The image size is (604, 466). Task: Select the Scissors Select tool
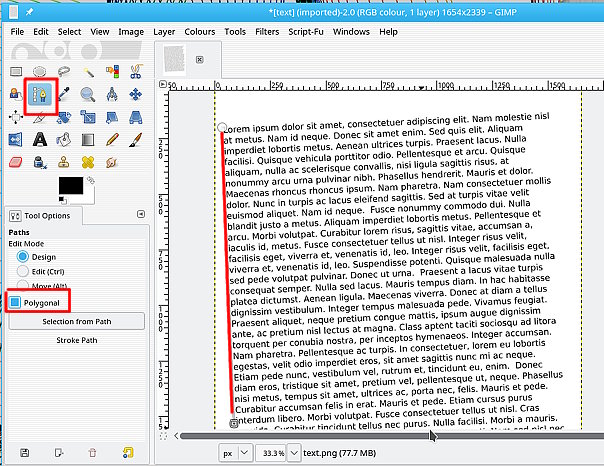pyautogui.click(x=136, y=72)
